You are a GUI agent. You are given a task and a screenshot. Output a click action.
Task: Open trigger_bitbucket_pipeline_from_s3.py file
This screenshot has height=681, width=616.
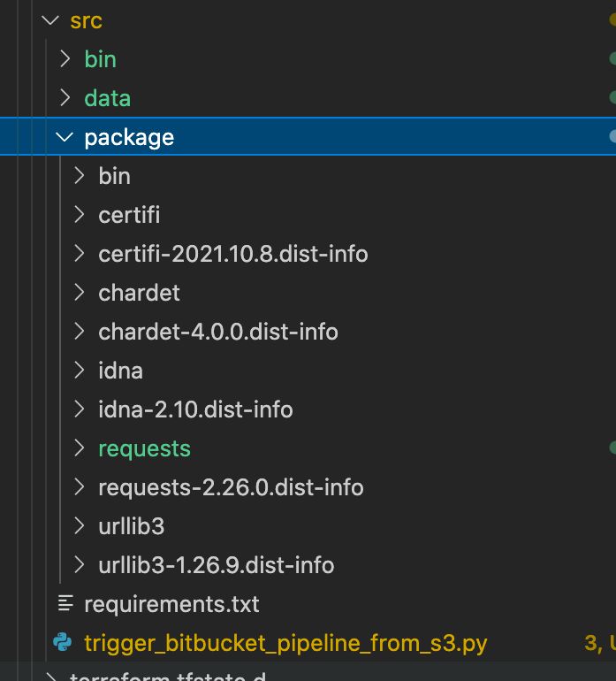(x=285, y=643)
